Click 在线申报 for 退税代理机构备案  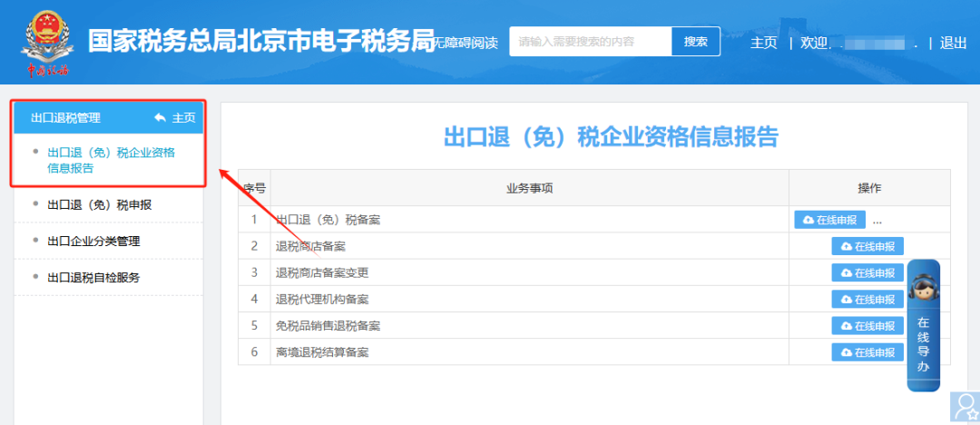tap(867, 299)
